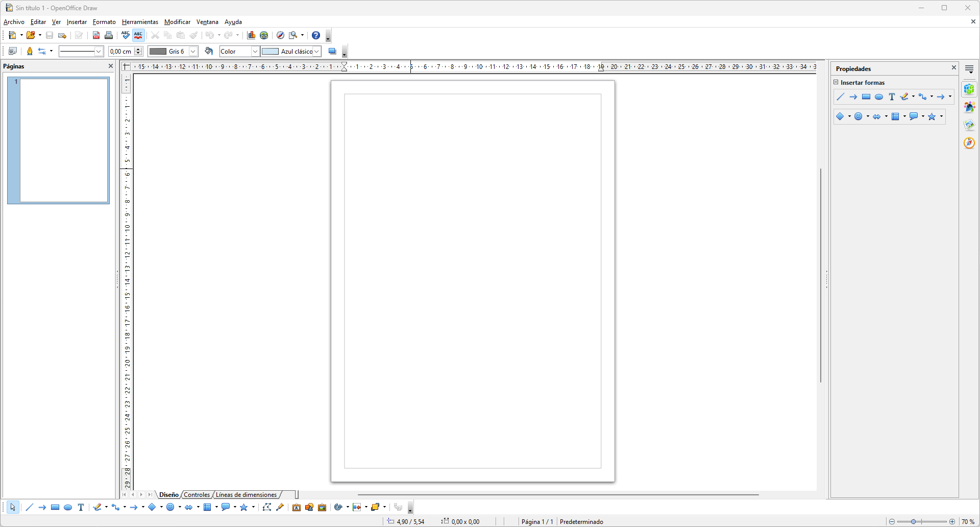Click the Print file directly icon
This screenshot has width=980, height=527.
coord(109,35)
